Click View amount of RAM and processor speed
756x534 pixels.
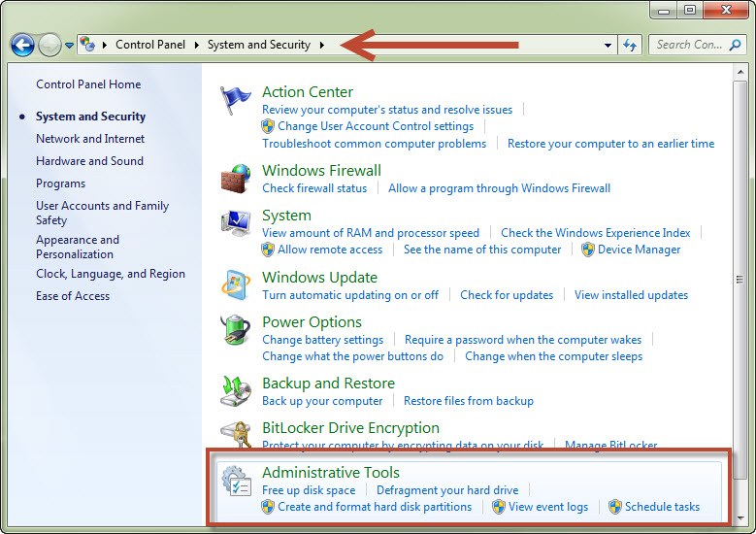pyautogui.click(x=371, y=232)
